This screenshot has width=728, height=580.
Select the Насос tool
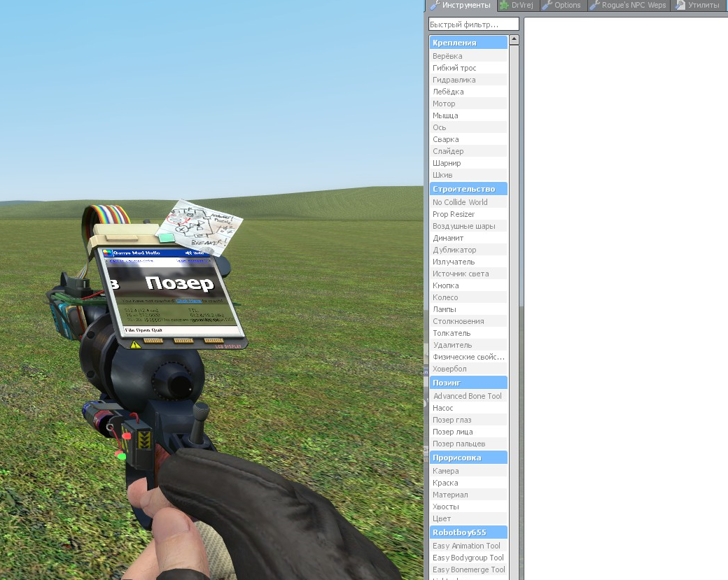point(468,408)
